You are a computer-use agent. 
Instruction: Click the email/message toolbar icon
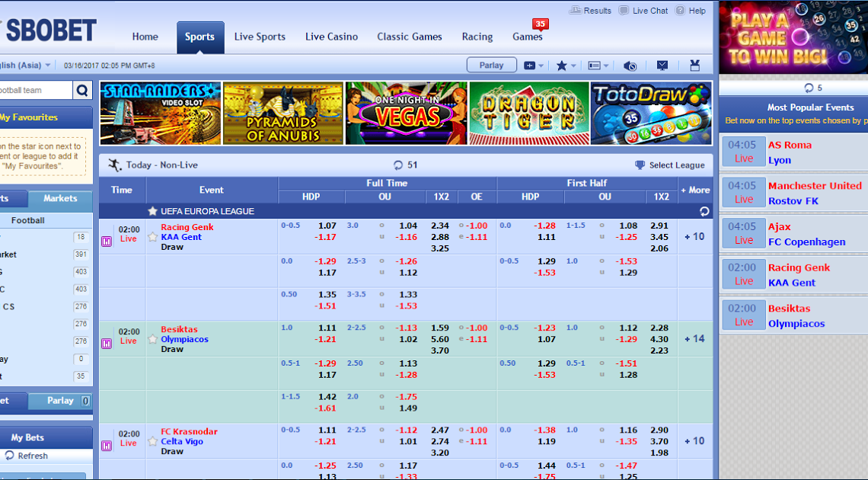click(662, 66)
